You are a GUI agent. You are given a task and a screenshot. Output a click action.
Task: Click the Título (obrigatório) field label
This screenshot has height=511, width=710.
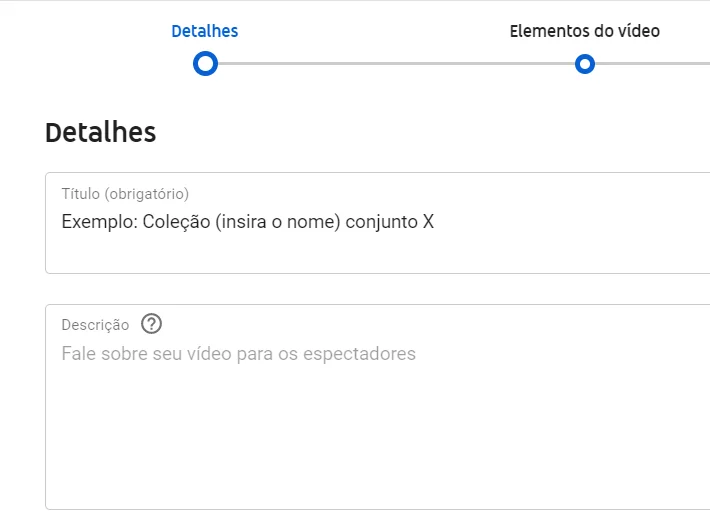pyautogui.click(x=125, y=194)
